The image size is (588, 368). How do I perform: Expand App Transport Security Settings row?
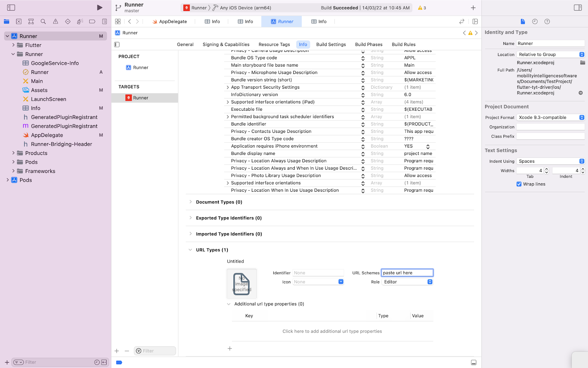point(227,87)
